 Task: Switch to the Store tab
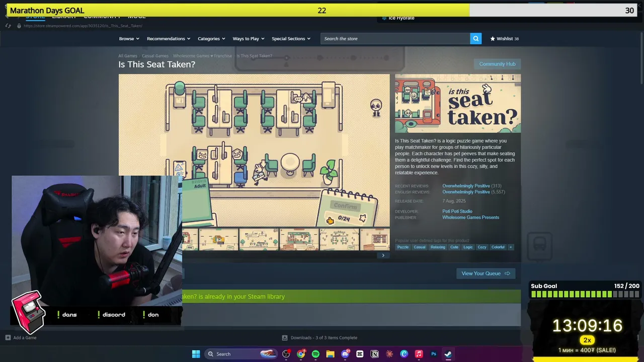pos(35,17)
